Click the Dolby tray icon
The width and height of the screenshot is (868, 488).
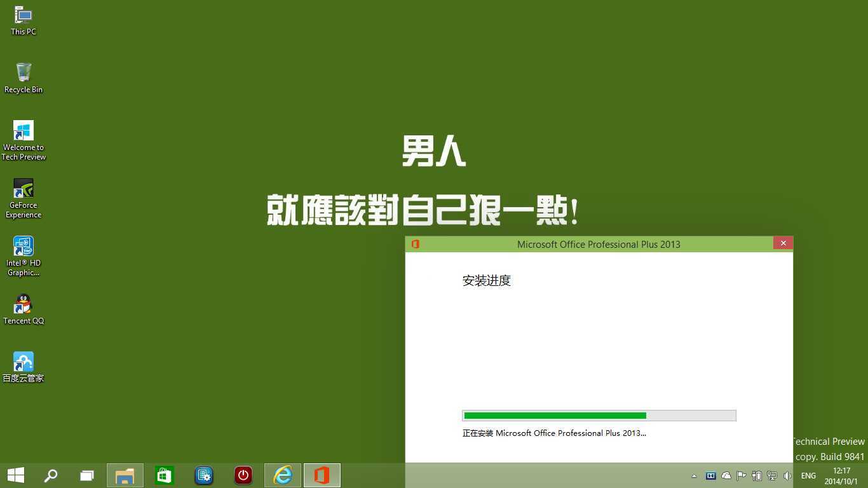point(711,476)
